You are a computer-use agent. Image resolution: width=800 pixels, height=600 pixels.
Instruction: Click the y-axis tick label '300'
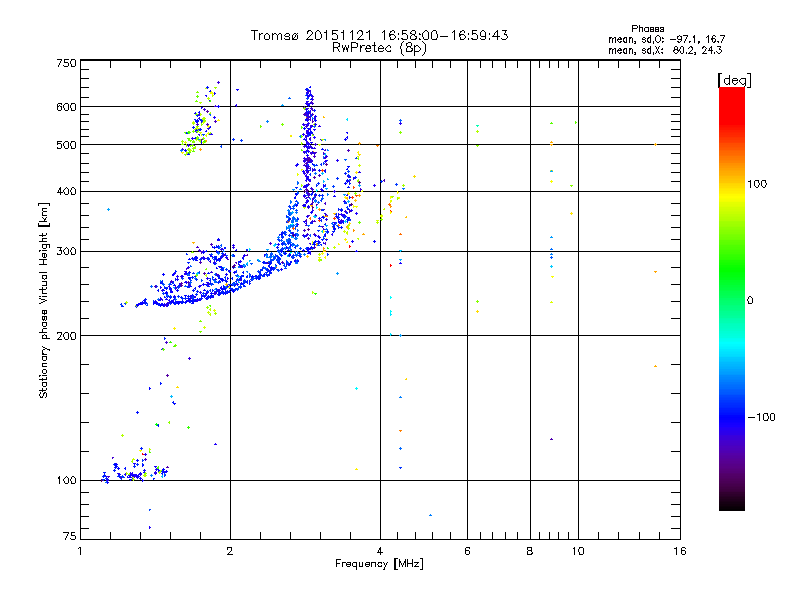pos(66,252)
